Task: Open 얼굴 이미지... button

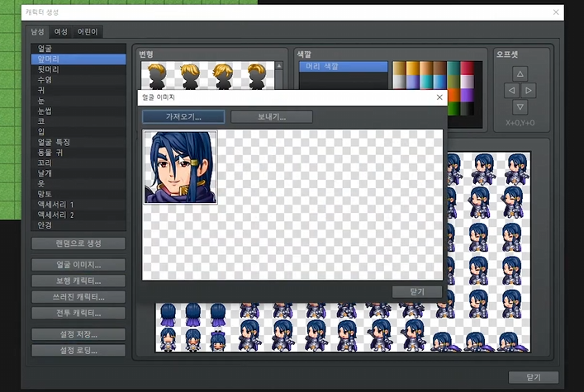Action: 78,265
